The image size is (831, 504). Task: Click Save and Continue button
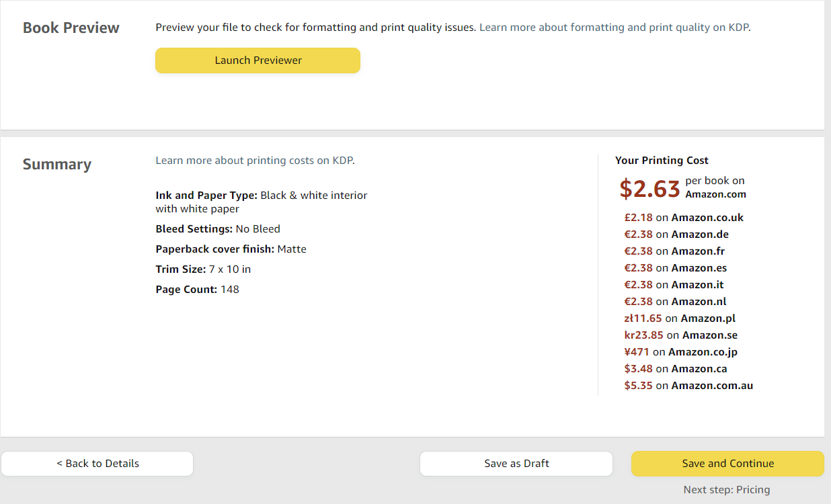[x=727, y=464]
